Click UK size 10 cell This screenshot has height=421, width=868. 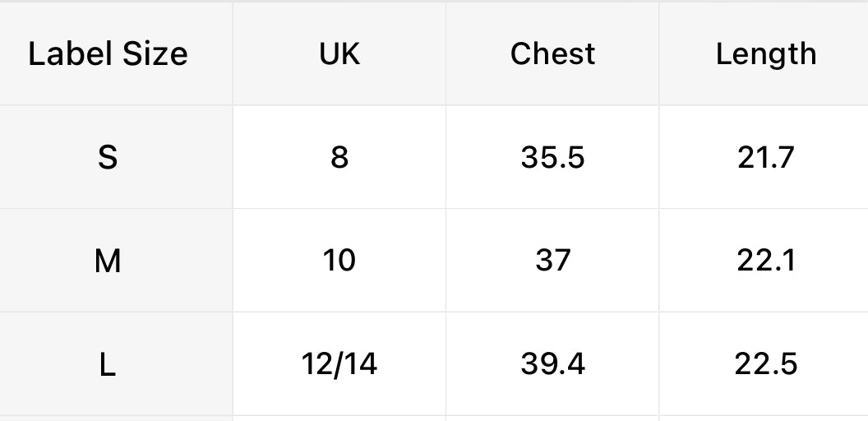[x=339, y=261]
